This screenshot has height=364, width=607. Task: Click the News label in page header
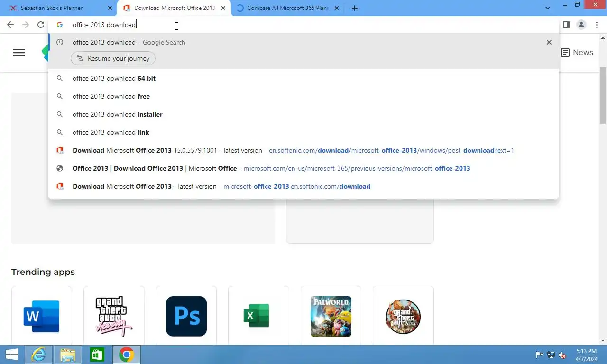click(x=583, y=53)
